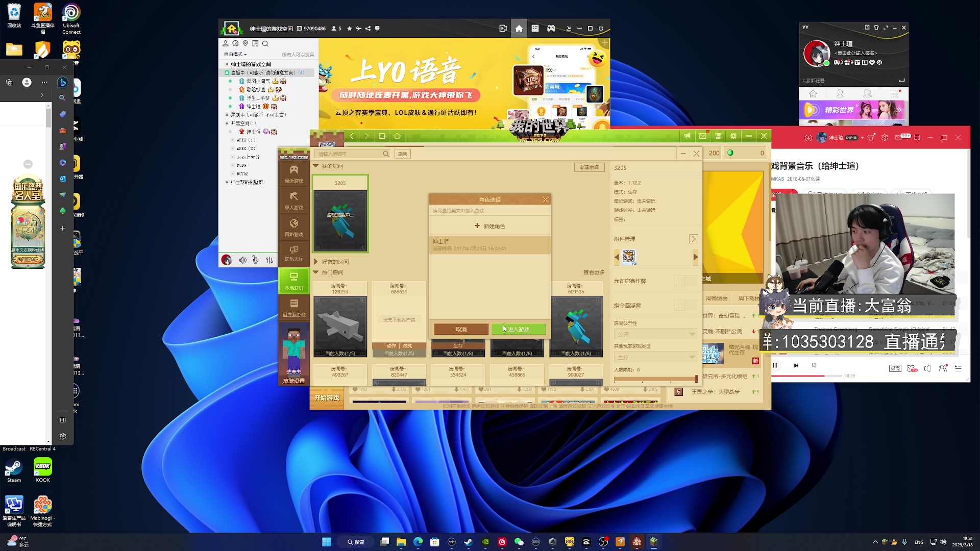Select 本地联机 sidebar tab
The image size is (980, 551).
[293, 281]
